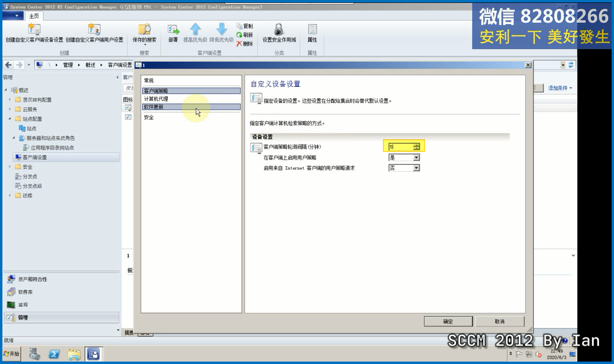Viewport: 614px width, 364px height.
Task: Open the blue application menu button
Action: (13, 16)
